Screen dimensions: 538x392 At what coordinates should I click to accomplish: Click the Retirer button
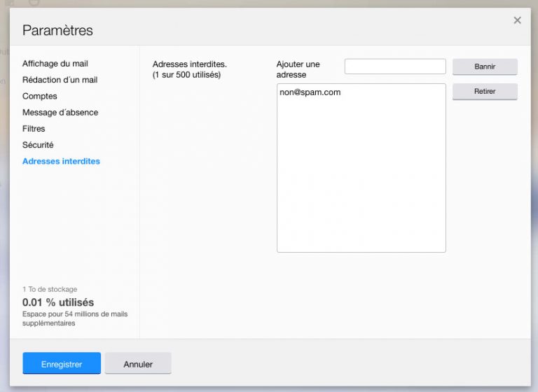pos(485,92)
